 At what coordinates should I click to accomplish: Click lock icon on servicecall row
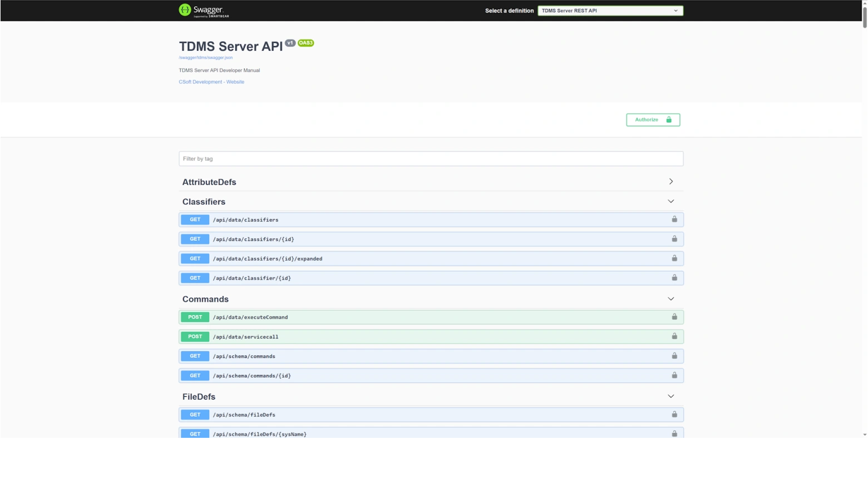tap(674, 336)
